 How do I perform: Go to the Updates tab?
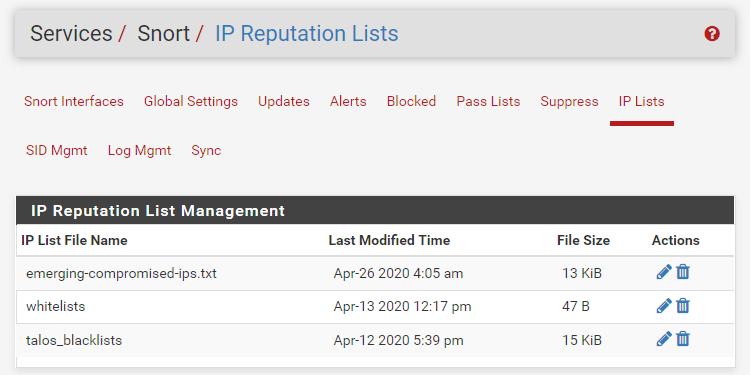[284, 101]
